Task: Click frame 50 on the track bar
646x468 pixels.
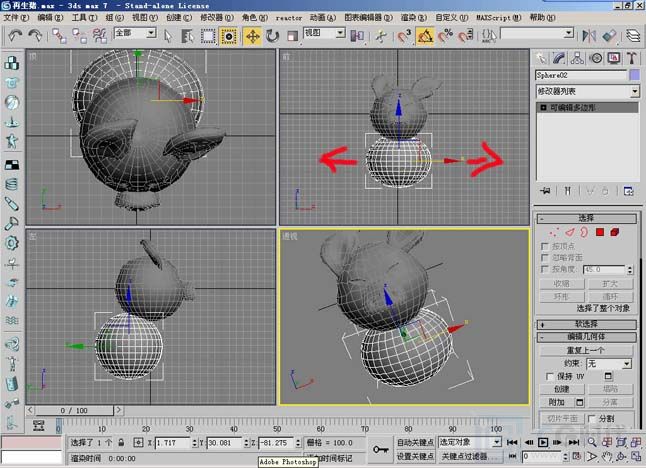Action: (277, 425)
